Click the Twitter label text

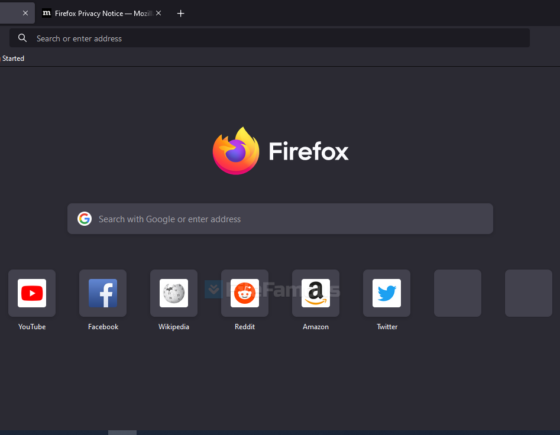387,326
